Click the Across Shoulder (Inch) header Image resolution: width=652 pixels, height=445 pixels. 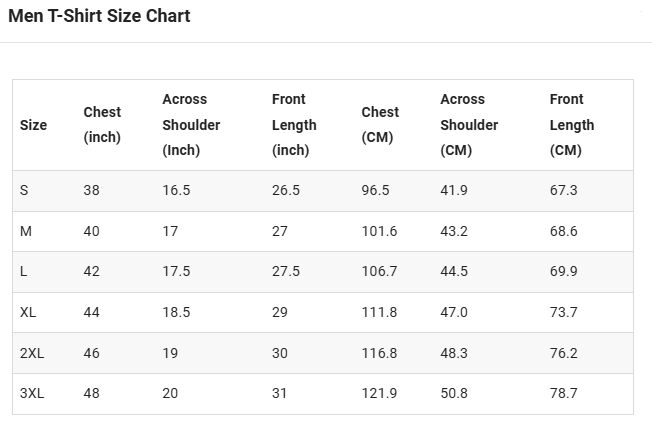[x=191, y=125]
